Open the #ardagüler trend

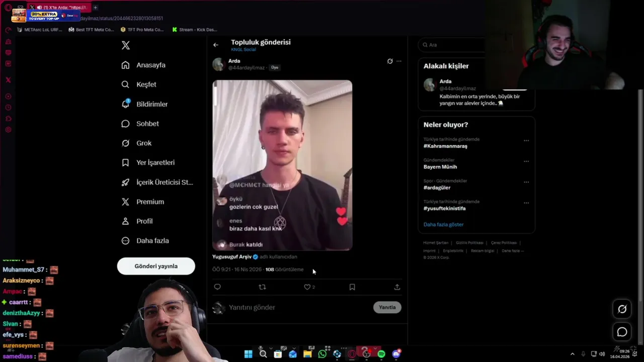point(437,188)
